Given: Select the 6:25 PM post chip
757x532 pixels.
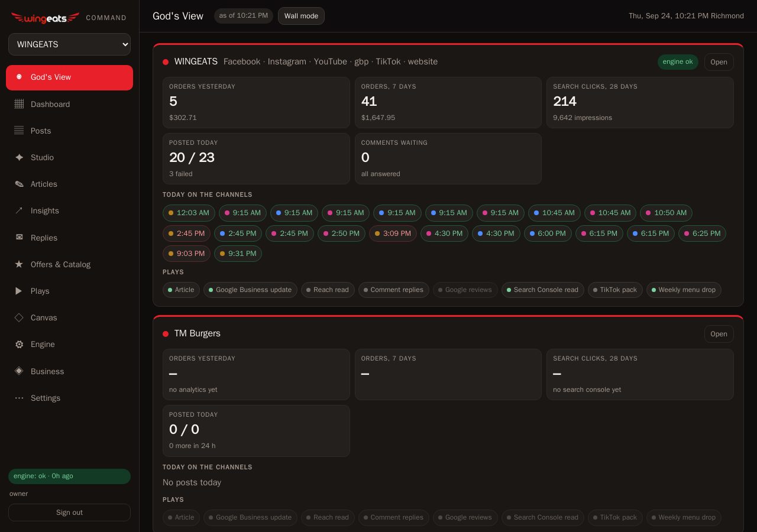Looking at the screenshot, I should coord(702,233).
